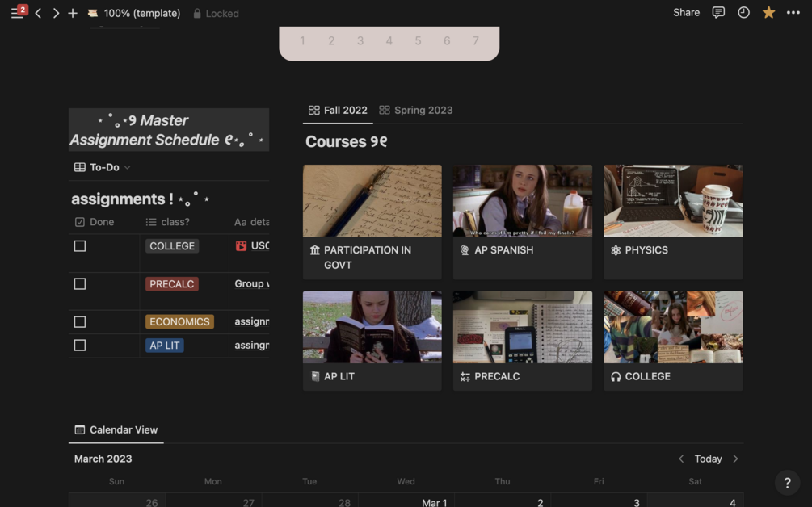Click the PHYSICS laptop and coffee thumbnail
The image size is (812, 507).
click(x=673, y=201)
